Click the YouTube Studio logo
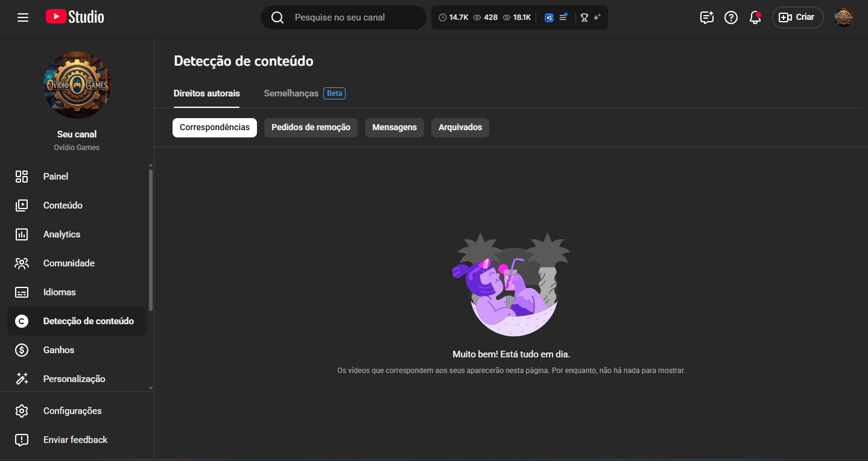This screenshot has width=868, height=461. pos(75,17)
